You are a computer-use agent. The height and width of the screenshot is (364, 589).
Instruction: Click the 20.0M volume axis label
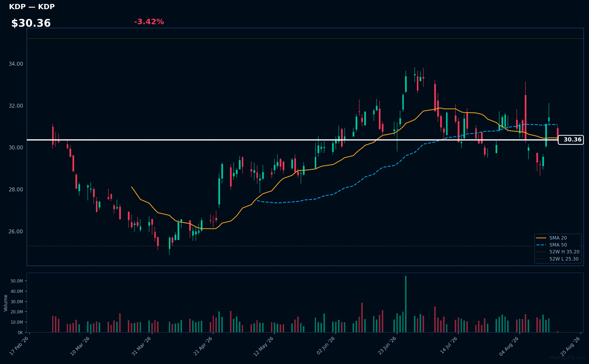pyautogui.click(x=17, y=312)
